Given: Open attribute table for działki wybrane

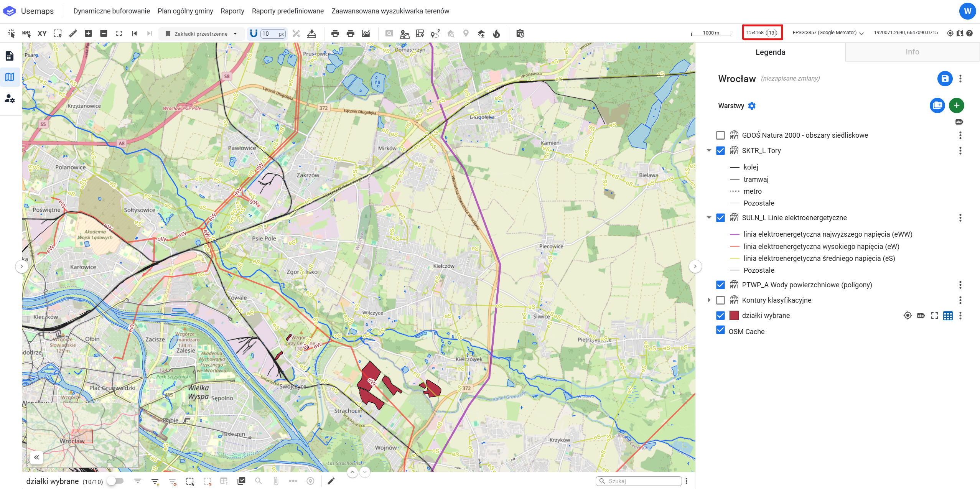Looking at the screenshot, I should [948, 316].
